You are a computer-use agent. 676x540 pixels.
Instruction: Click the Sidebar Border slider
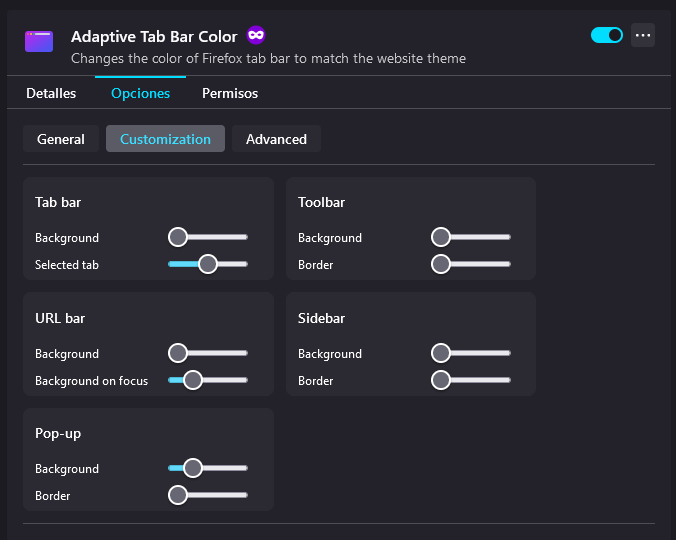coord(471,380)
